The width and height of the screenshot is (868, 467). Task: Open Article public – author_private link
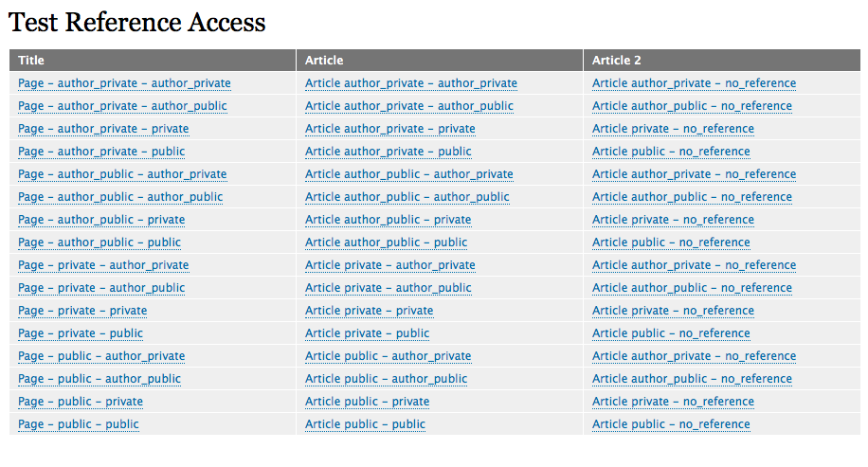(x=388, y=356)
